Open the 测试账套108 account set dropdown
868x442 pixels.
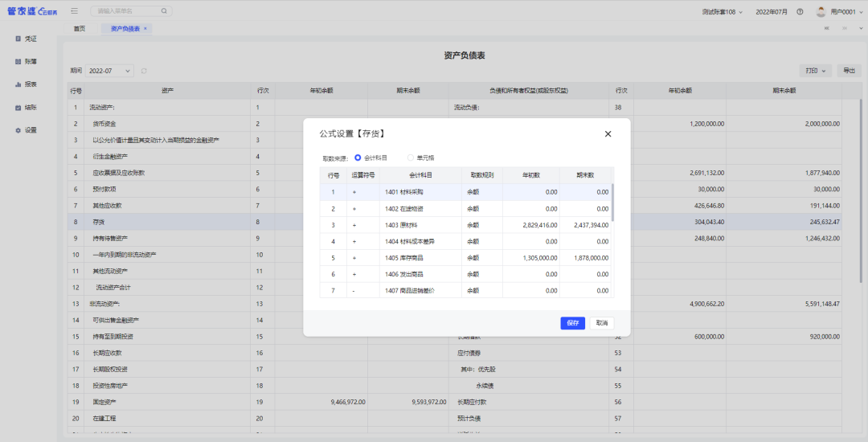point(723,12)
